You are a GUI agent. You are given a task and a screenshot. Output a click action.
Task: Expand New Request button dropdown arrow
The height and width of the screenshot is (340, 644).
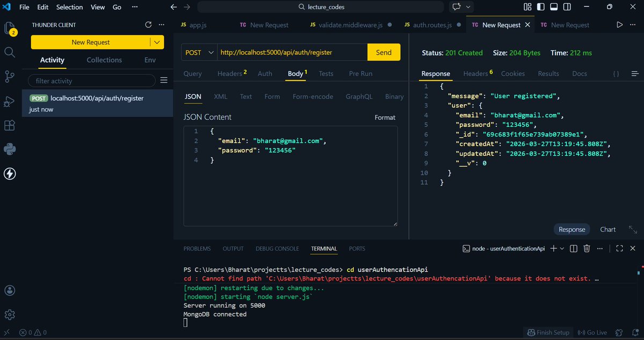click(x=157, y=42)
